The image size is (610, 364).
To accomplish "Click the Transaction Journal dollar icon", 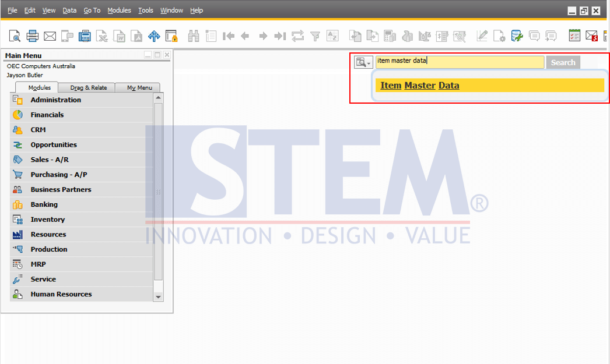I will coord(442,36).
